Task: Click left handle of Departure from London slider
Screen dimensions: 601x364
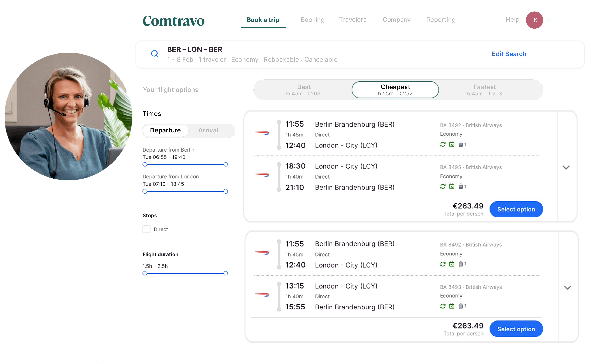Action: [x=145, y=192]
